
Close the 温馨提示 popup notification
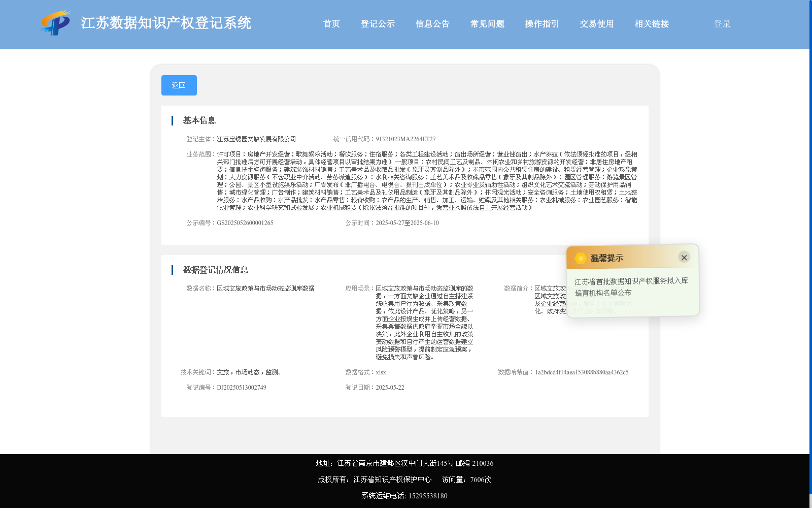[684, 257]
